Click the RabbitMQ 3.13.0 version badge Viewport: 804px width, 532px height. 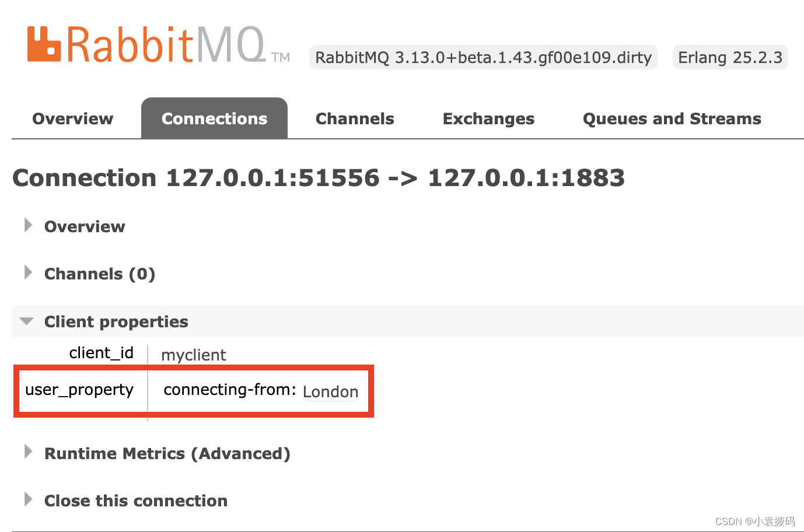pyautogui.click(x=483, y=57)
